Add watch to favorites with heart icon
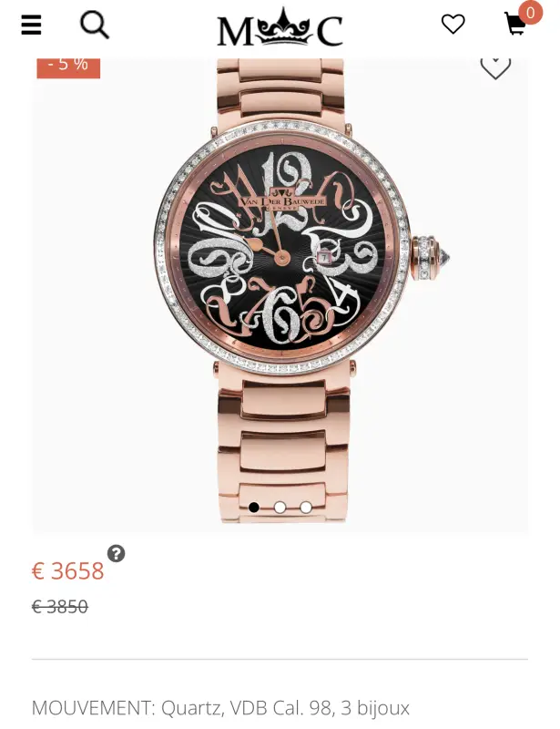This screenshot has width=560, height=729. tap(495, 68)
